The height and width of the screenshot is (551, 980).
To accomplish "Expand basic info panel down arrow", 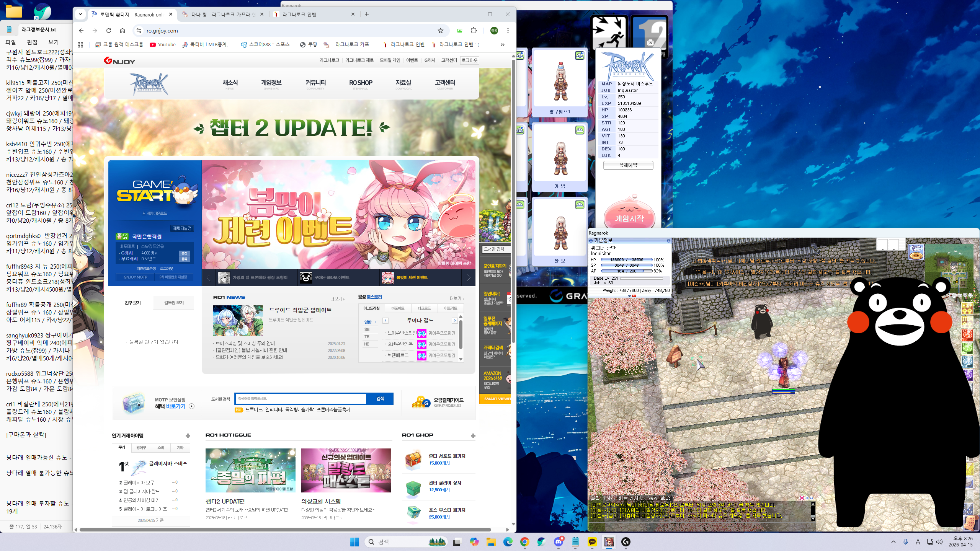I will point(629,296).
